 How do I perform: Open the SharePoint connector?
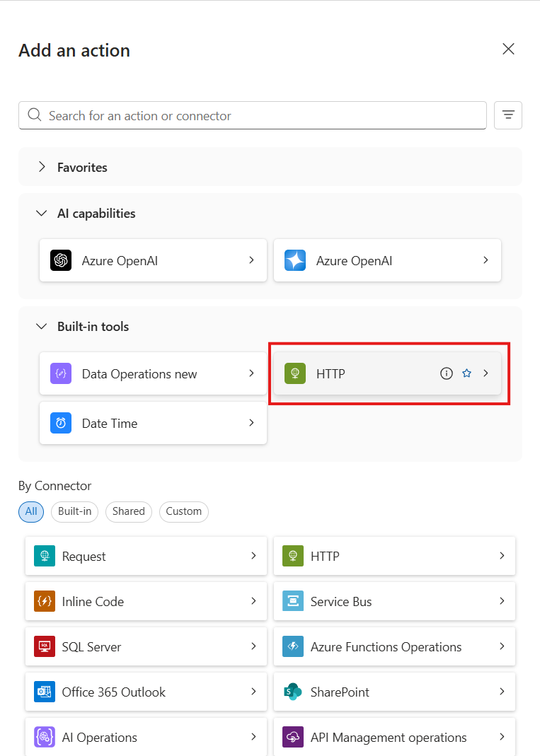394,692
